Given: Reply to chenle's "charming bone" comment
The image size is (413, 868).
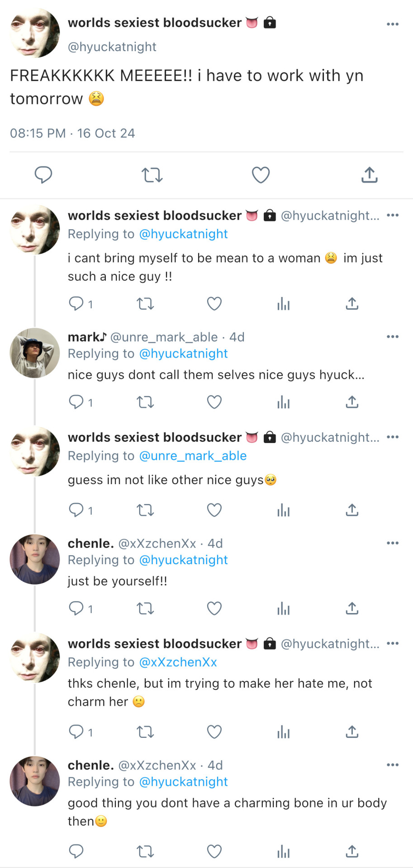Looking at the screenshot, I should tap(76, 852).
